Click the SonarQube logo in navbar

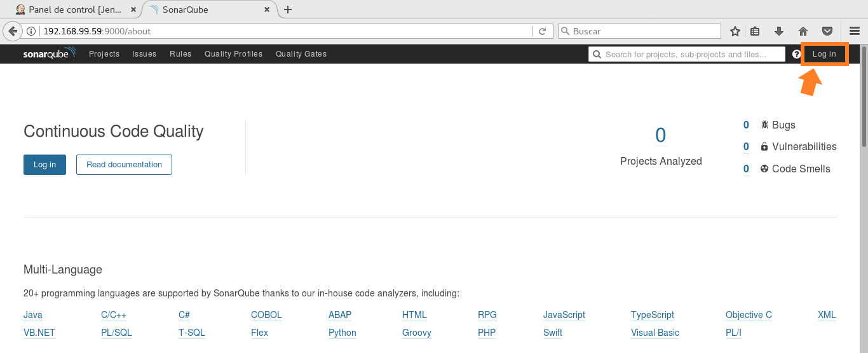coord(49,53)
